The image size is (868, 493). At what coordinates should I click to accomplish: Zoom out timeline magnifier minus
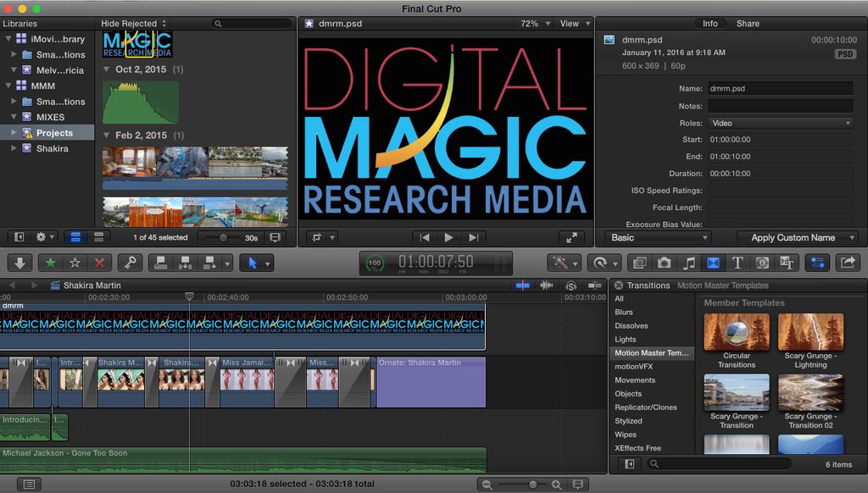(x=487, y=485)
